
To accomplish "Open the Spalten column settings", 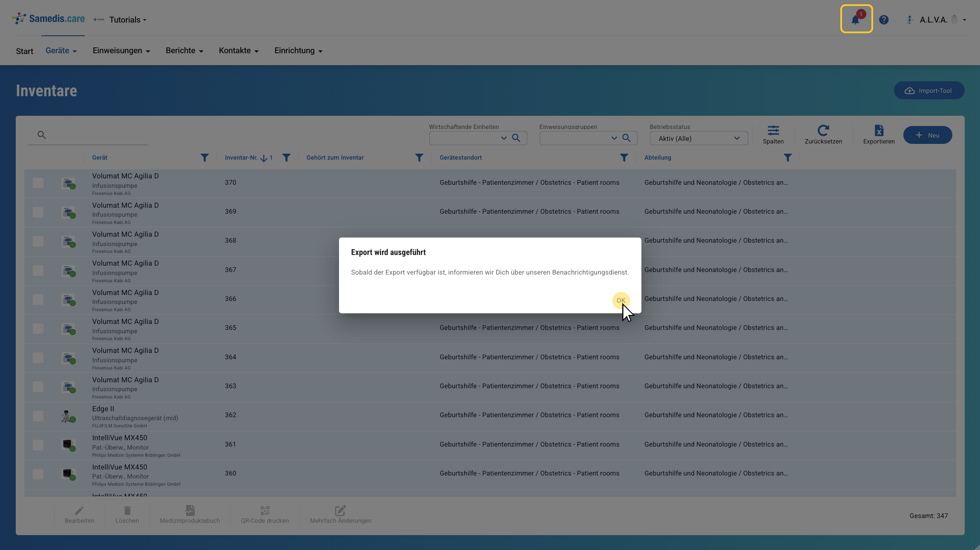I will (x=773, y=135).
